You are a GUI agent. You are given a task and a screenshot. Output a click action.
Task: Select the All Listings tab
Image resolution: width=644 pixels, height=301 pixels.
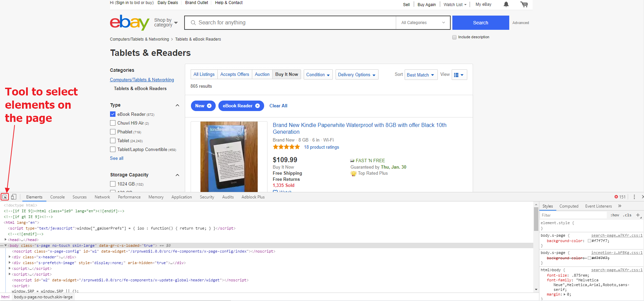[x=204, y=74]
